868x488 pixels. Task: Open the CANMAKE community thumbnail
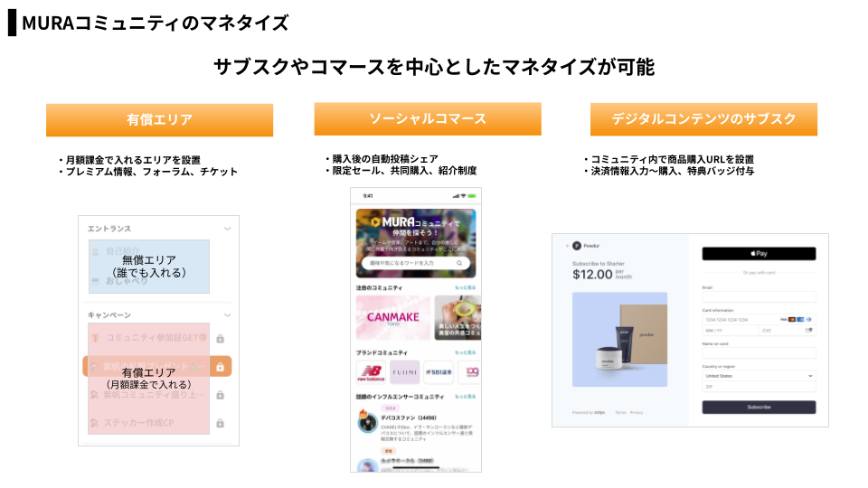[x=393, y=317]
